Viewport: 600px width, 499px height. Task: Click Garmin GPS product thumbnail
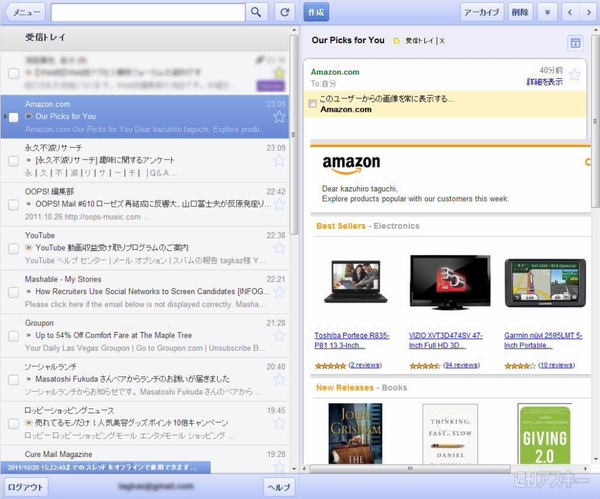point(545,283)
